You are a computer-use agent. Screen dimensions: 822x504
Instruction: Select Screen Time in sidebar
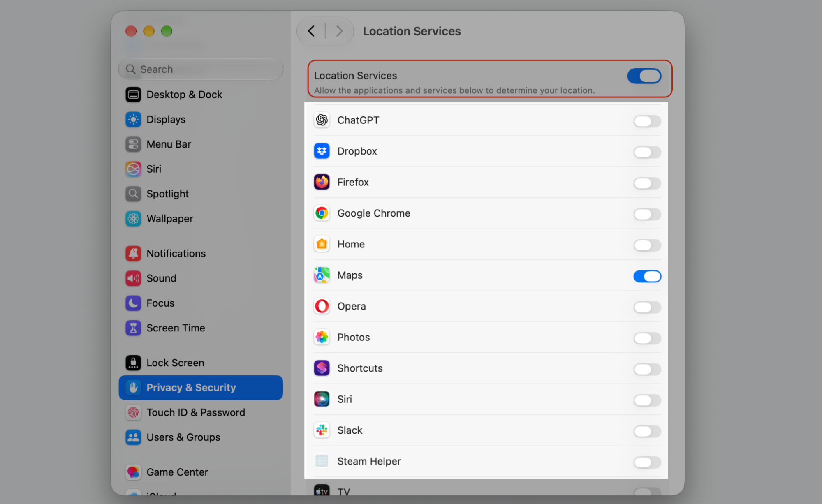tap(201, 328)
